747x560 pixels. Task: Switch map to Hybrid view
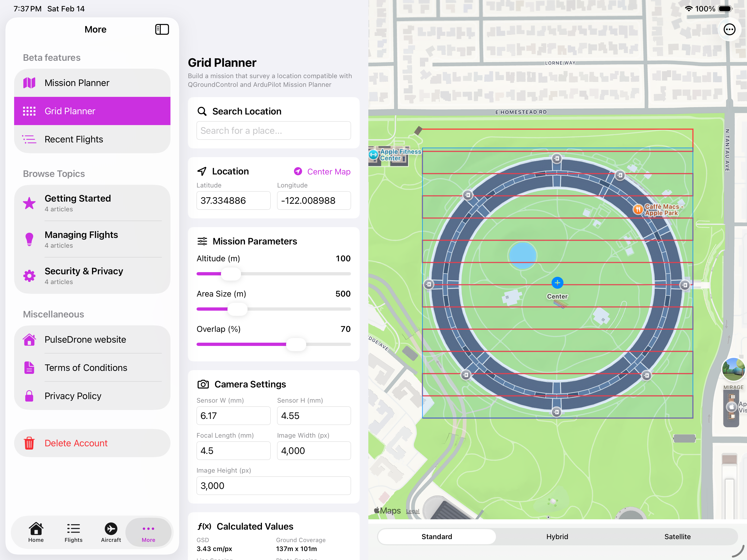(x=557, y=537)
